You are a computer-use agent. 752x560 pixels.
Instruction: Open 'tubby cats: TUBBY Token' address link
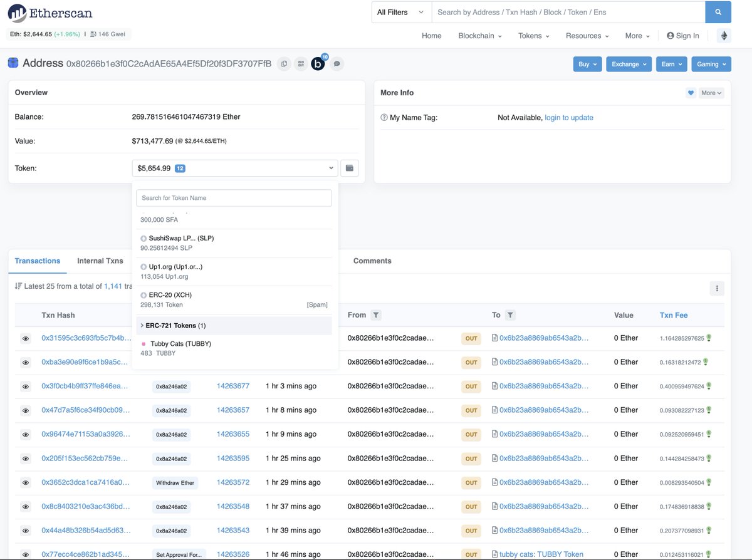(541, 554)
